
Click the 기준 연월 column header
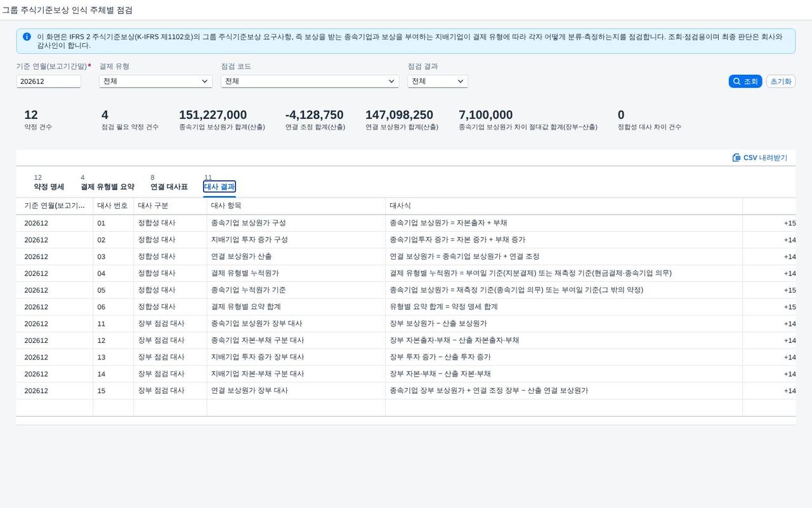[55, 206]
